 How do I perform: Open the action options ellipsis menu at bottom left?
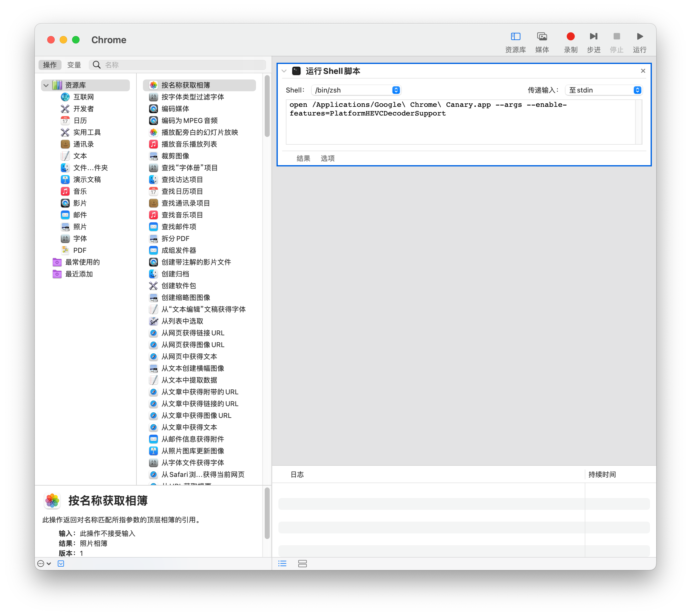[44, 564]
